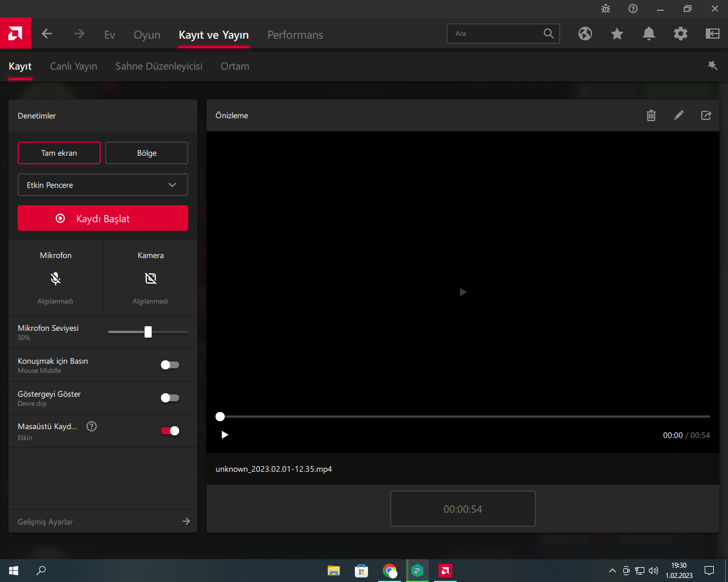Screen dimensions: 728x582
Task: Click Kaydı Başlat button
Action: pyautogui.click(x=103, y=218)
